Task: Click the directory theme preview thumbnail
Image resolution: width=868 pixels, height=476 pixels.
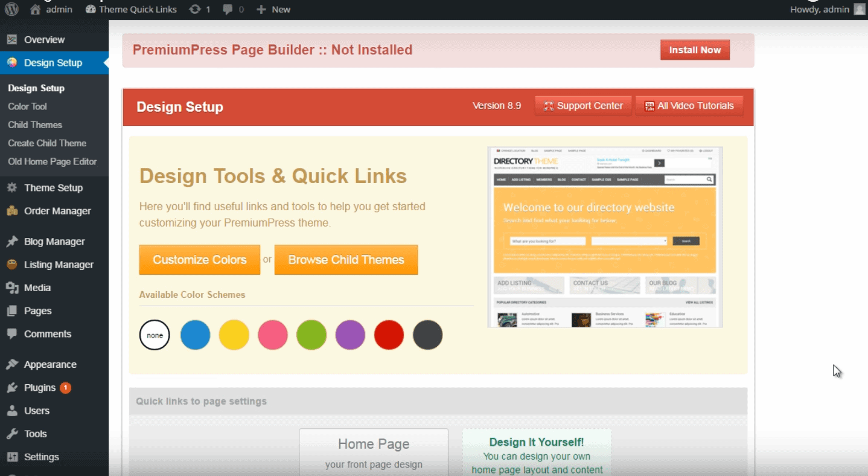Action: [x=605, y=237]
